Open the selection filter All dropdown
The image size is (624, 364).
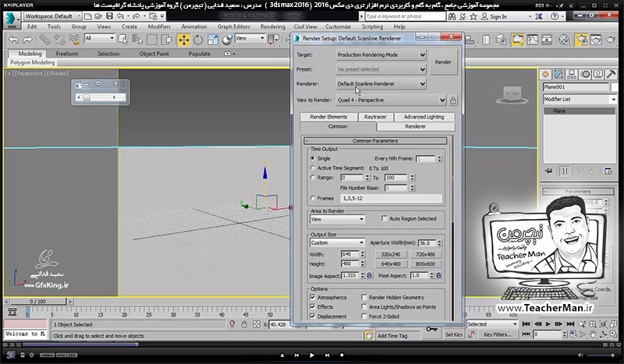[x=100, y=38]
